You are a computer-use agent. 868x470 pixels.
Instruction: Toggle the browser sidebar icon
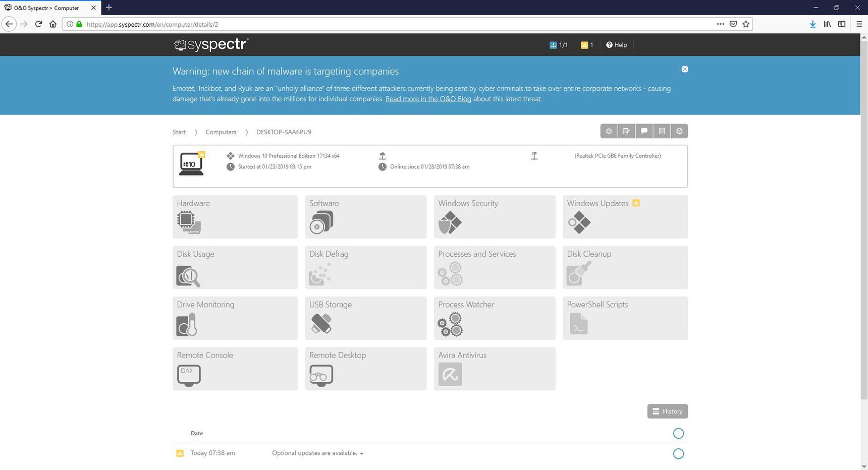click(x=842, y=24)
